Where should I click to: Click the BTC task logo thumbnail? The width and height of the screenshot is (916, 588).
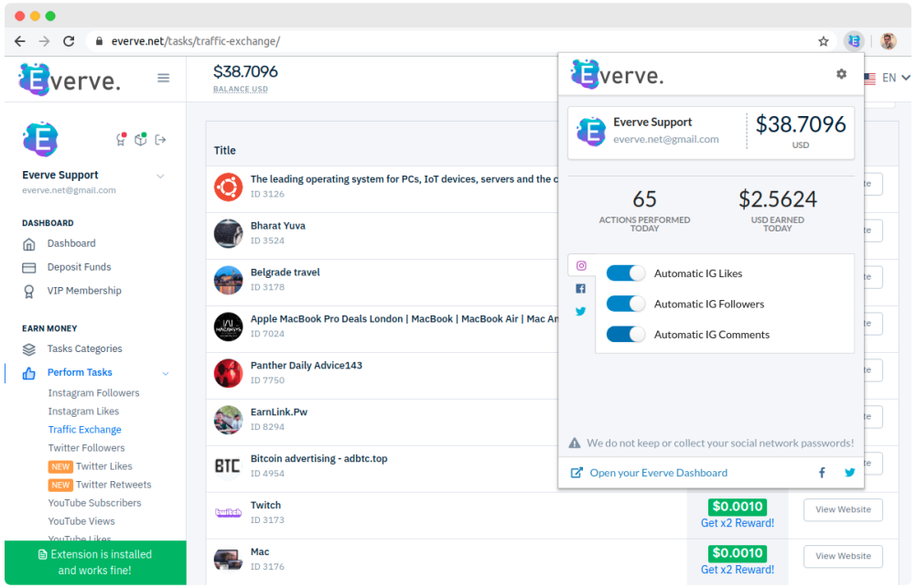228,466
